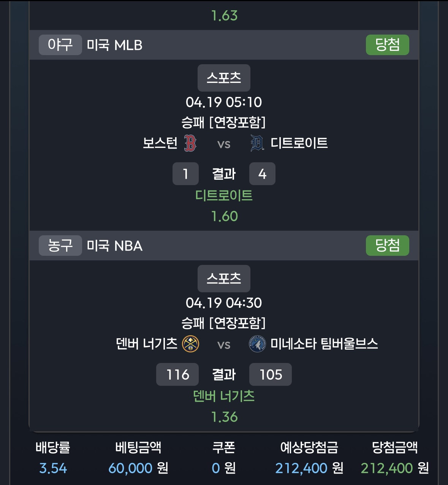Click Denver's score box showing 116

pos(177,374)
